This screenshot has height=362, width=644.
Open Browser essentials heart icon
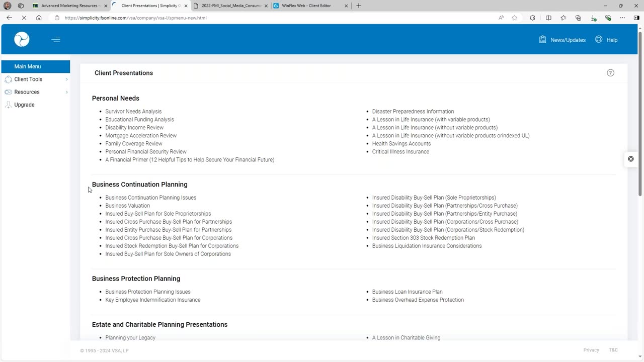click(x=608, y=18)
